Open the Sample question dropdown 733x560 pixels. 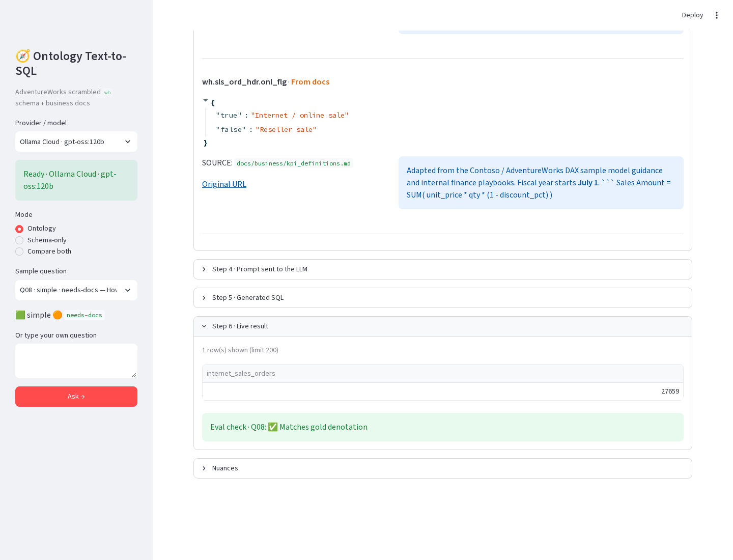pyautogui.click(x=76, y=290)
